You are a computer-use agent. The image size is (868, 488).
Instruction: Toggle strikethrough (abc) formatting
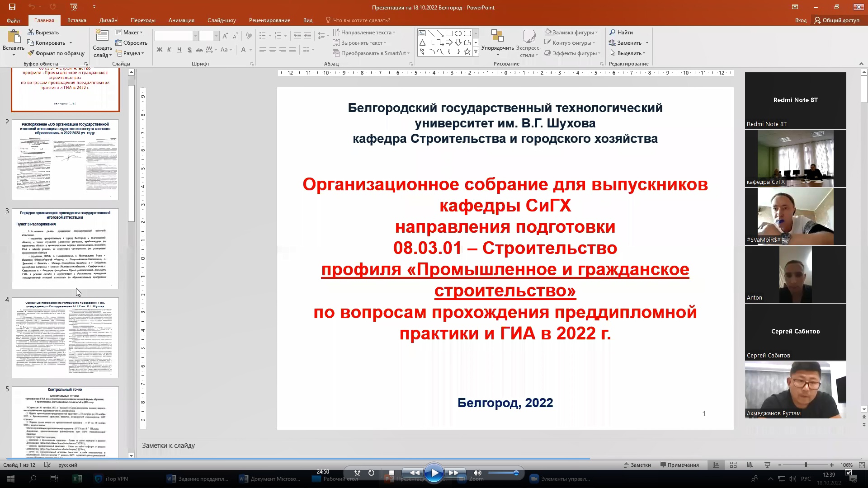coord(199,50)
